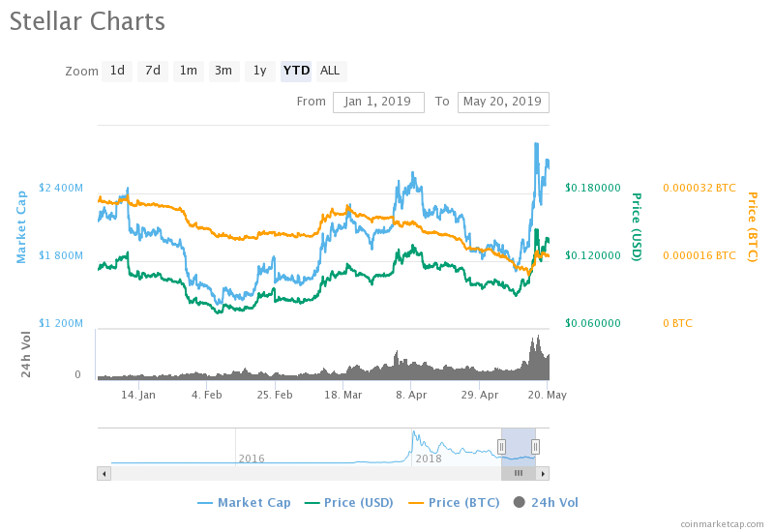The width and height of the screenshot is (774, 532).
Task: Open the coinmarketcap.com credit link
Action: tap(722, 524)
